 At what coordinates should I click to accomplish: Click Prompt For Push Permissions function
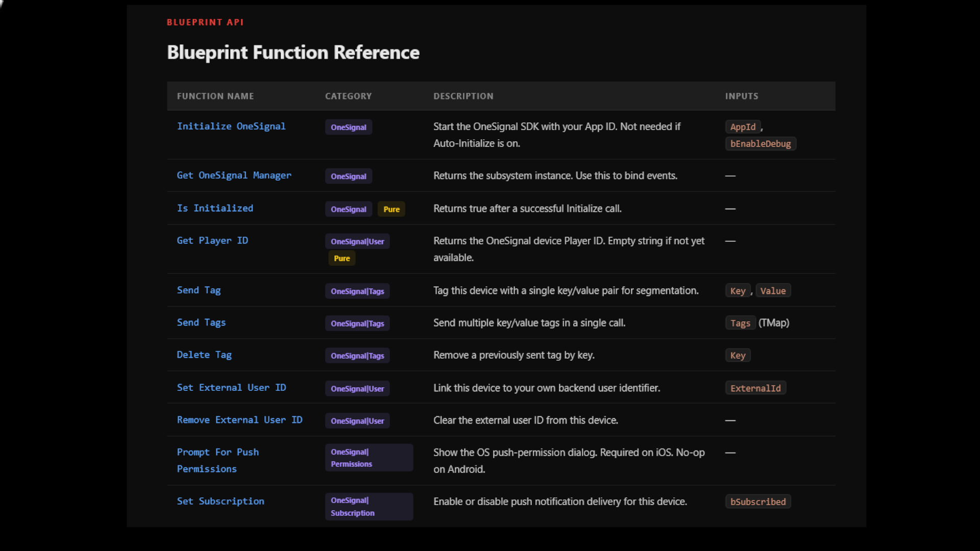pos(218,460)
